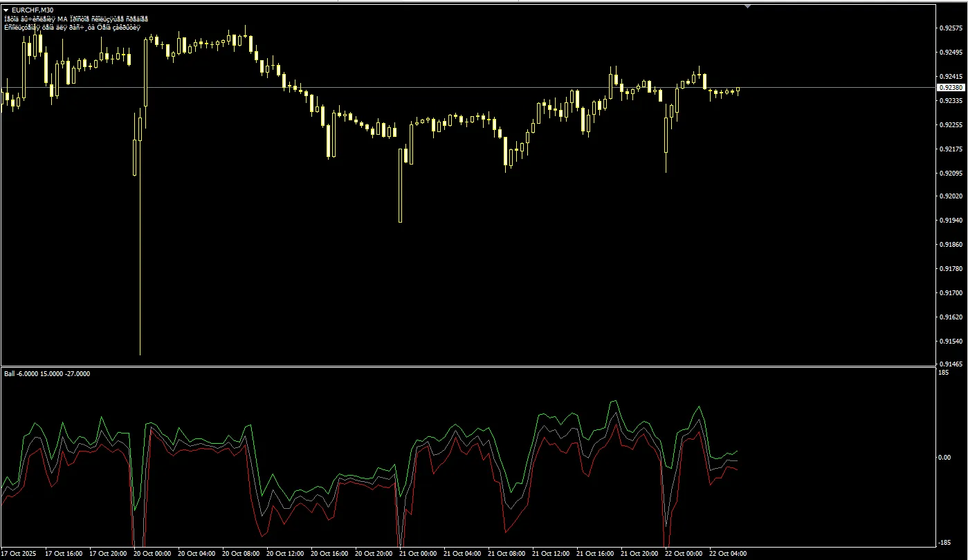968x560 pixels.
Task: Click the 0.91465 price scale label
Action: click(x=951, y=364)
